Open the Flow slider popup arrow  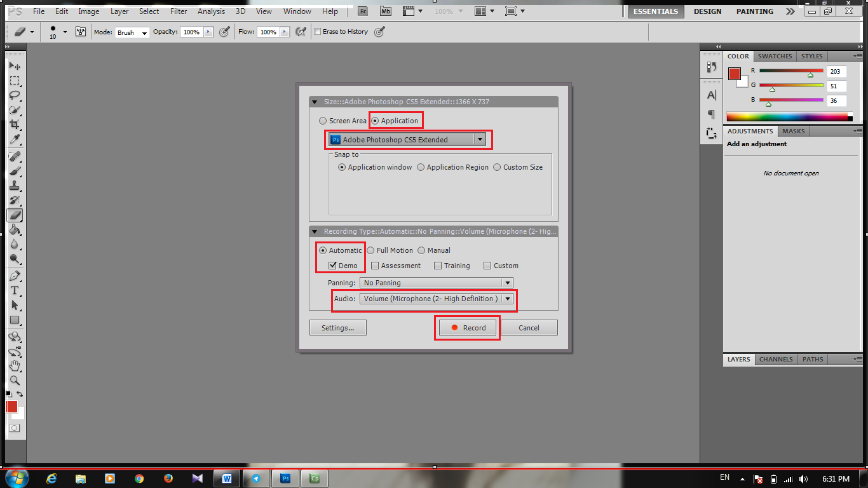point(285,32)
